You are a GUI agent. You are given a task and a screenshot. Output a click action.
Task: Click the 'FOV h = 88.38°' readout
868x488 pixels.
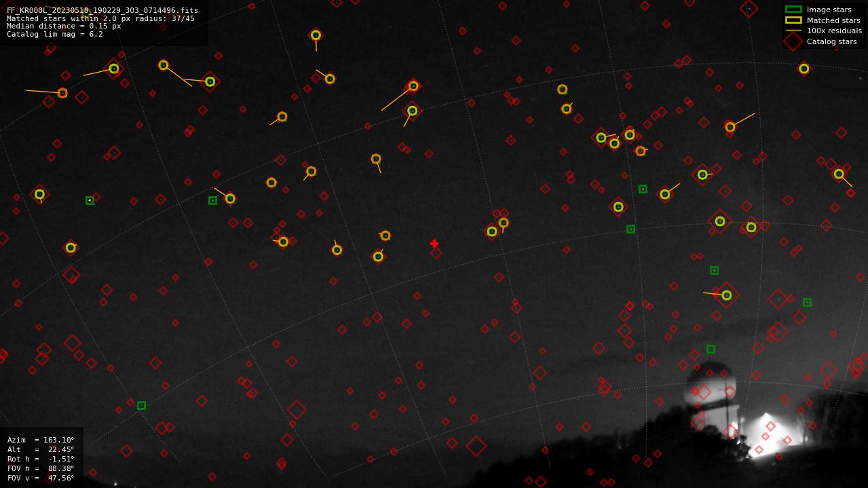(41, 468)
